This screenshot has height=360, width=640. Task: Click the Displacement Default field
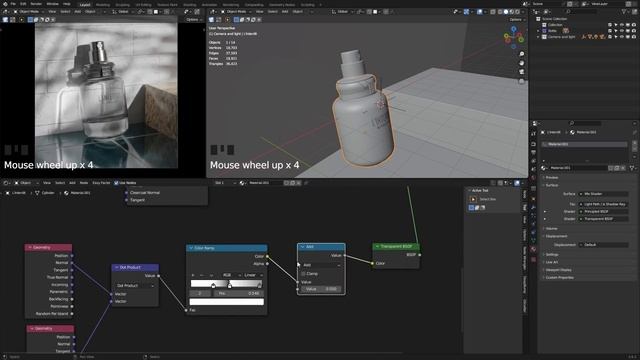(603, 245)
